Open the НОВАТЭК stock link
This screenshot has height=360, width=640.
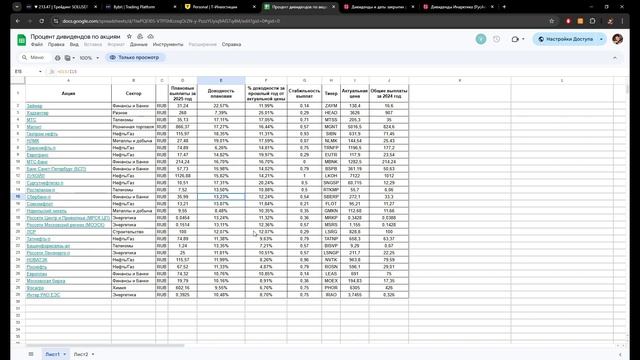(x=37, y=260)
